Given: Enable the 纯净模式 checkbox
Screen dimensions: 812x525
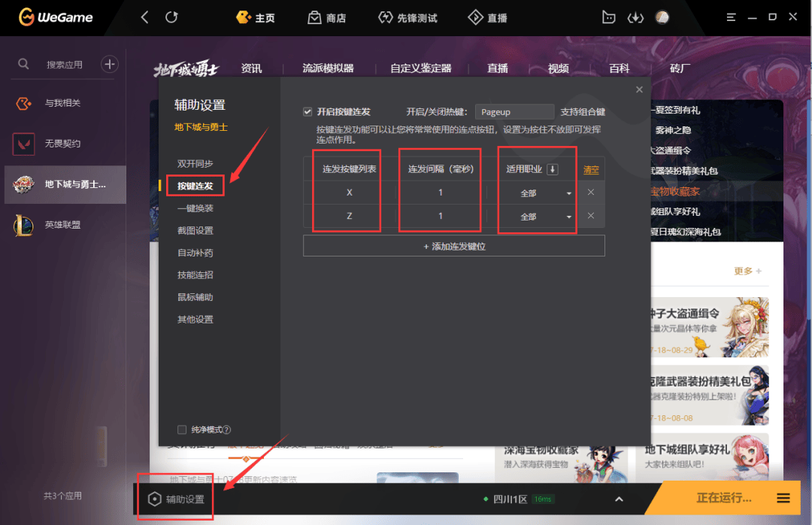Looking at the screenshot, I should tap(181, 429).
